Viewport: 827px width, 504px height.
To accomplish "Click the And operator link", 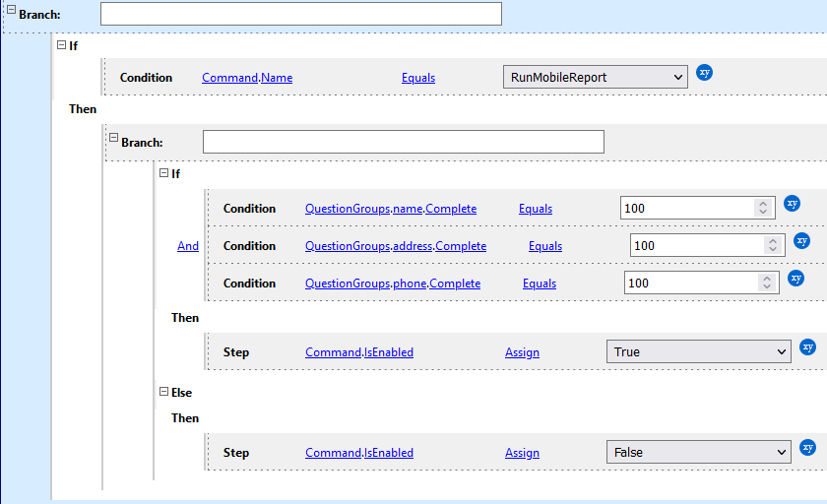I will (187, 246).
